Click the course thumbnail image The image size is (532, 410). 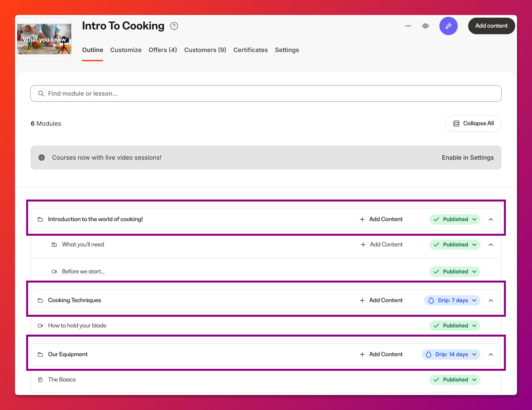click(x=44, y=39)
